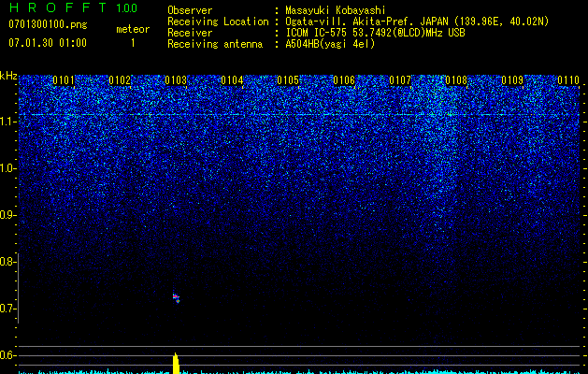Click the date 07.01.30 01:00
Image resolution: width=588 pixels, height=374 pixels.
tap(48, 43)
